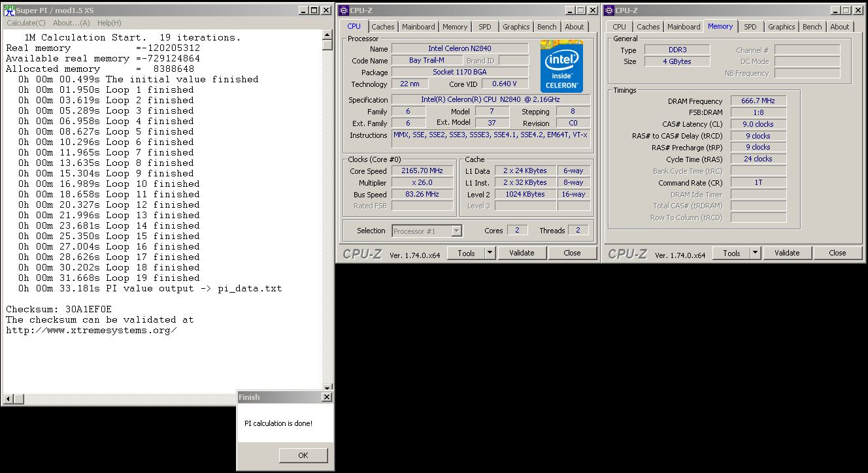The width and height of the screenshot is (868, 473).
Task: Click Validate button in left CPU-Z window
Action: pos(522,253)
